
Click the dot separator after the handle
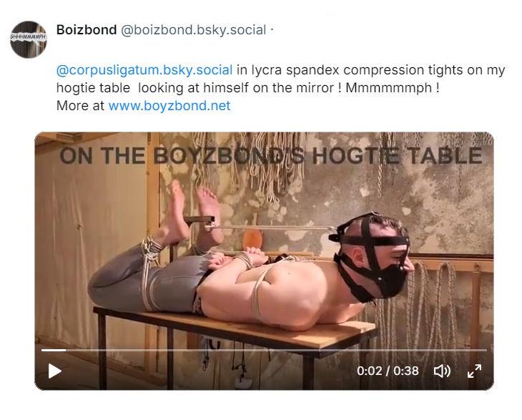pos(272,29)
